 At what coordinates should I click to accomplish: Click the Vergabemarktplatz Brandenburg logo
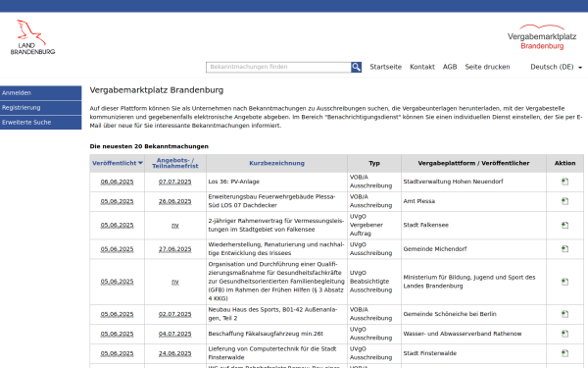click(x=542, y=37)
